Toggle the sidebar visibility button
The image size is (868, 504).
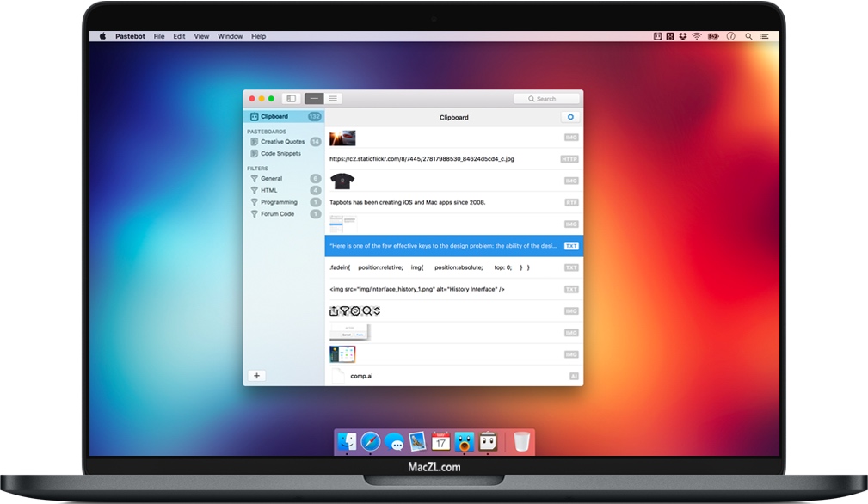click(x=291, y=98)
